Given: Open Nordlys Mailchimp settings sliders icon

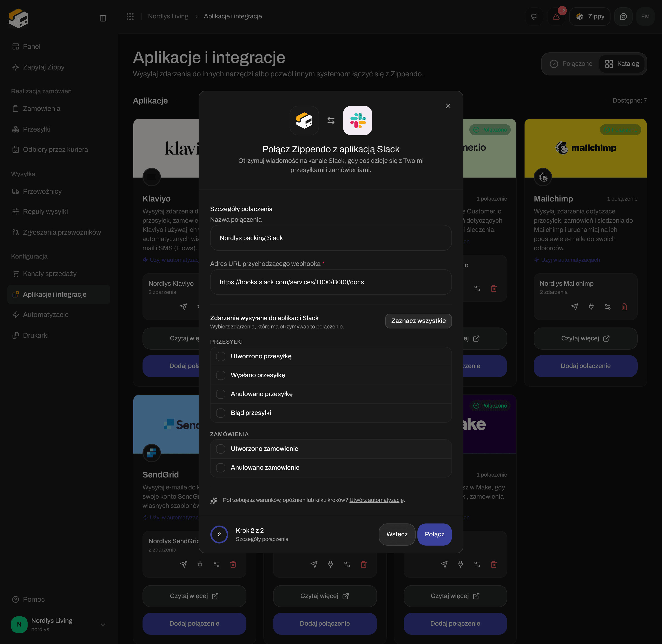Looking at the screenshot, I should [608, 307].
